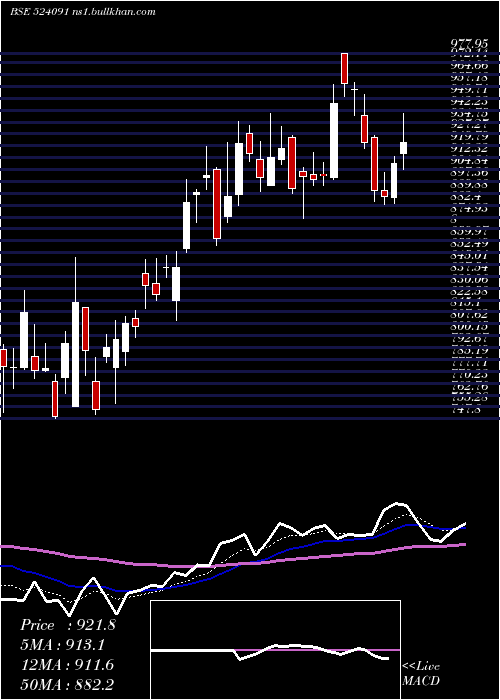
Task: Click the 12MA : 911.6 readout
Action: point(67,665)
